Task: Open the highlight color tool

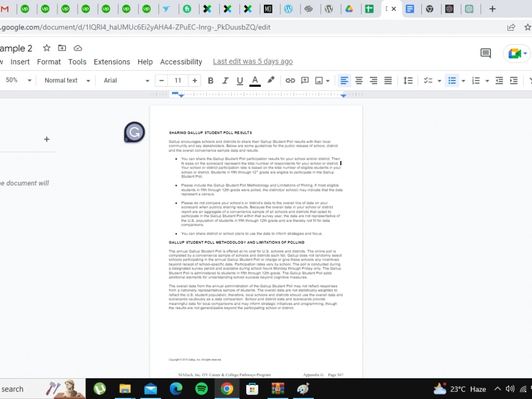Action: click(x=270, y=80)
